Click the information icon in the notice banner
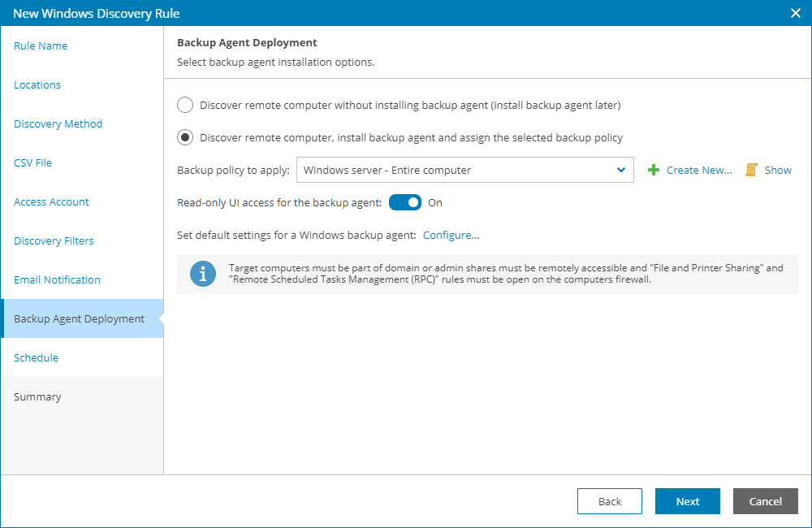The width and height of the screenshot is (812, 528). [203, 274]
